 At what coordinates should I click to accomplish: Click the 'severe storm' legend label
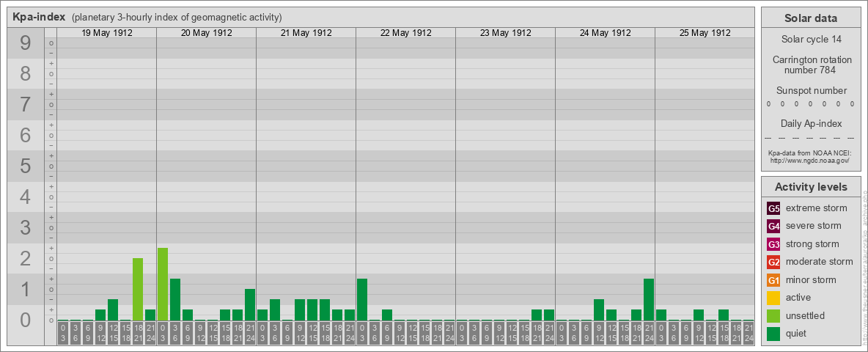[814, 226]
